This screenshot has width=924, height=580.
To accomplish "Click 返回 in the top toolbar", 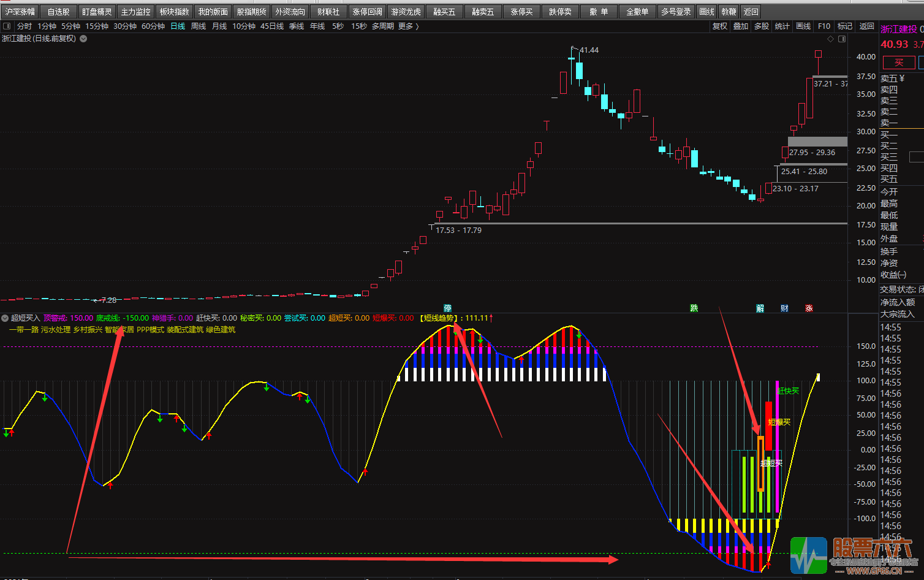I will pos(751,12).
